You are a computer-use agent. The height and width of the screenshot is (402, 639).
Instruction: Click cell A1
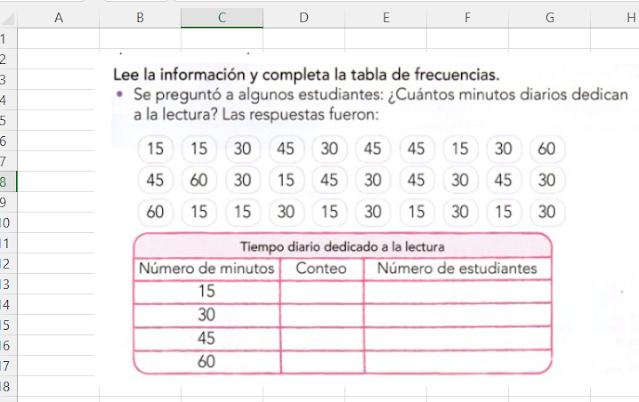point(58,39)
